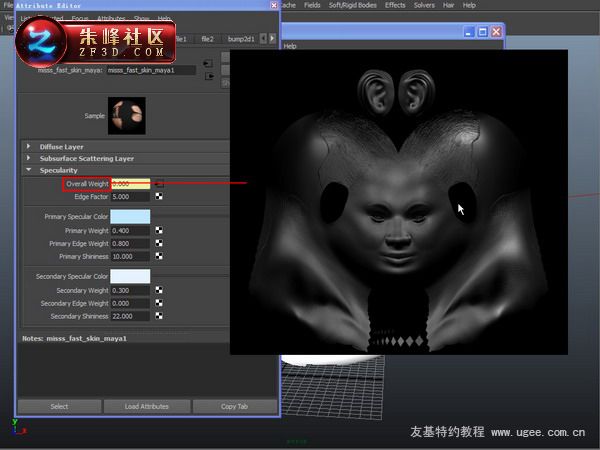Open the Effects menu

[395, 5]
